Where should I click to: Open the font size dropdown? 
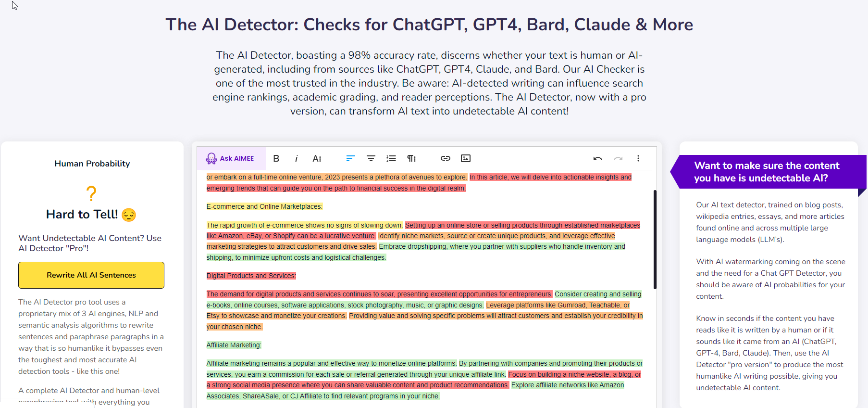pyautogui.click(x=317, y=158)
